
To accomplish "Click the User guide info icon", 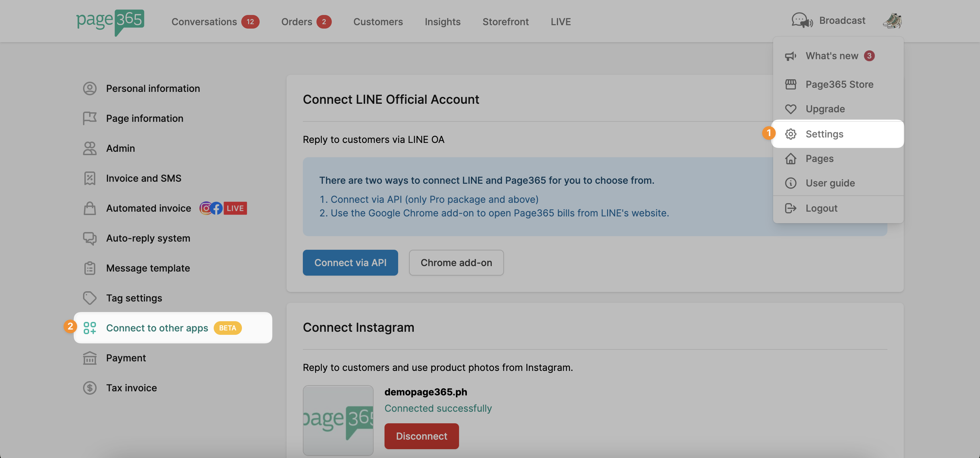I will (x=790, y=183).
